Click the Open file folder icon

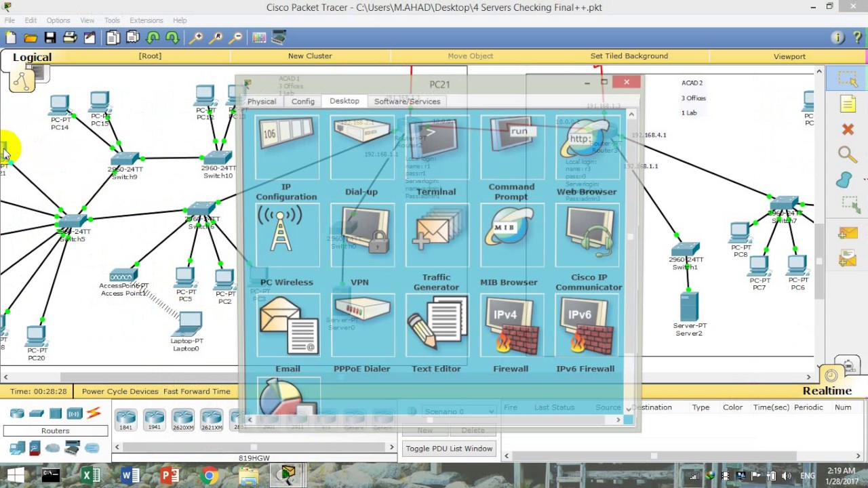(x=31, y=38)
